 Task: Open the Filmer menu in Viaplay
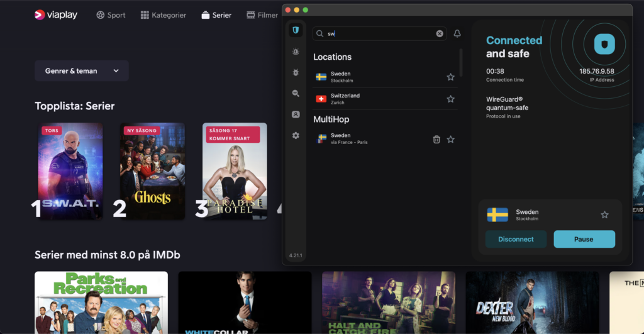[262, 15]
